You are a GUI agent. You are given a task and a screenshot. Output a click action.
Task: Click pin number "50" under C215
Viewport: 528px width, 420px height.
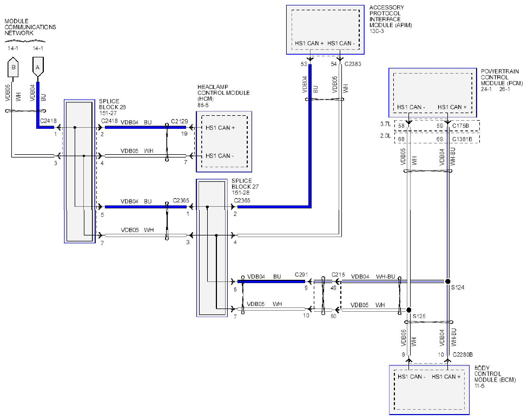[x=333, y=316]
